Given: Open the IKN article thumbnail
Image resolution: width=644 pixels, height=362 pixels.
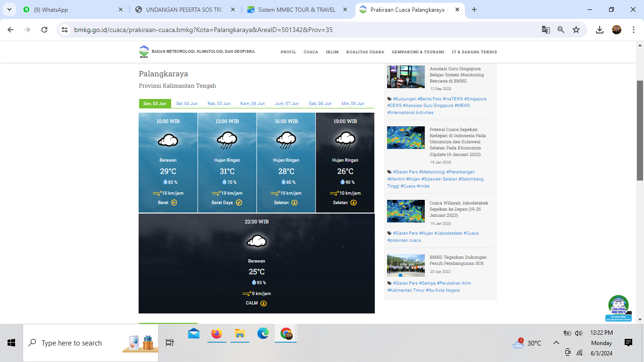Looking at the screenshot, I should pyautogui.click(x=406, y=265).
